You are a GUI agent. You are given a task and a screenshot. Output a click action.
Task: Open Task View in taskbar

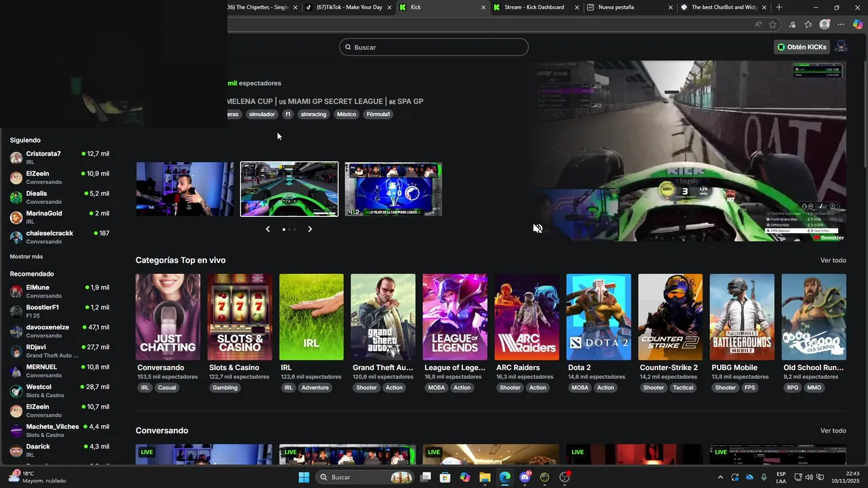pos(425,477)
